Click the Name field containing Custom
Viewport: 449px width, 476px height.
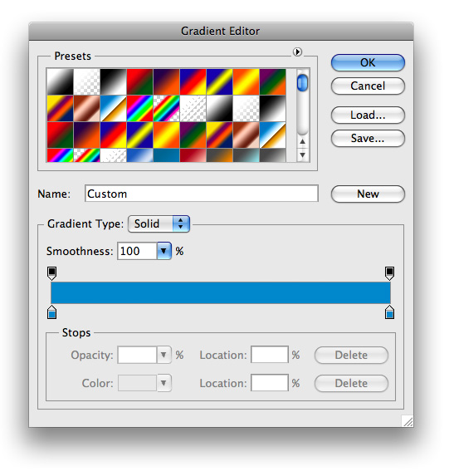[202, 194]
